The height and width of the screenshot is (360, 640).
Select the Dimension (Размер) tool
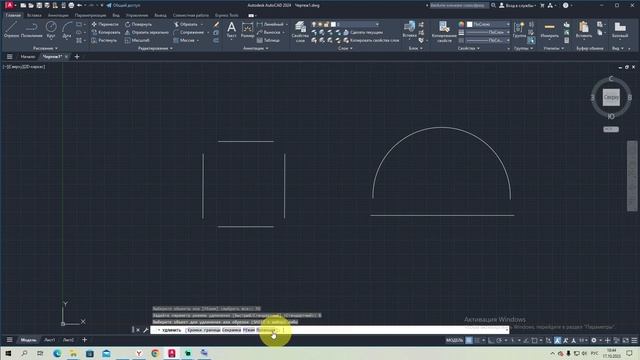click(247, 30)
